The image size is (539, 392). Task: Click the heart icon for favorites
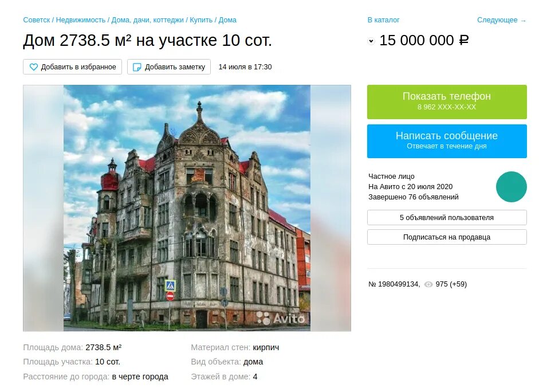click(x=33, y=67)
